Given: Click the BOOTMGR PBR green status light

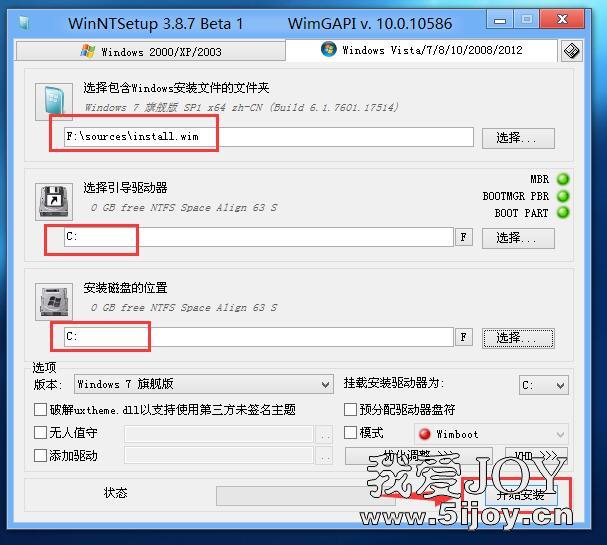Looking at the screenshot, I should (x=563, y=196).
